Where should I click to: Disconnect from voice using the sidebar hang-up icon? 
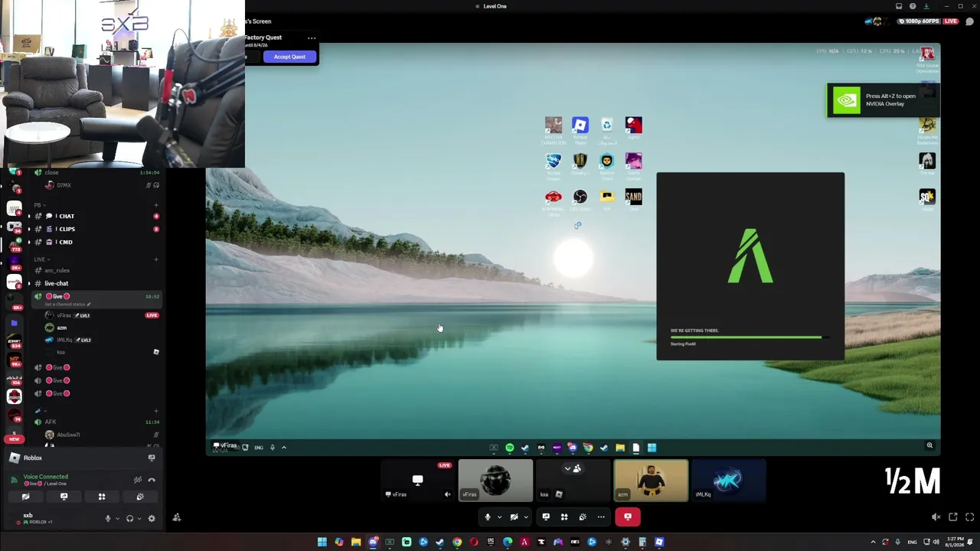pyautogui.click(x=152, y=480)
